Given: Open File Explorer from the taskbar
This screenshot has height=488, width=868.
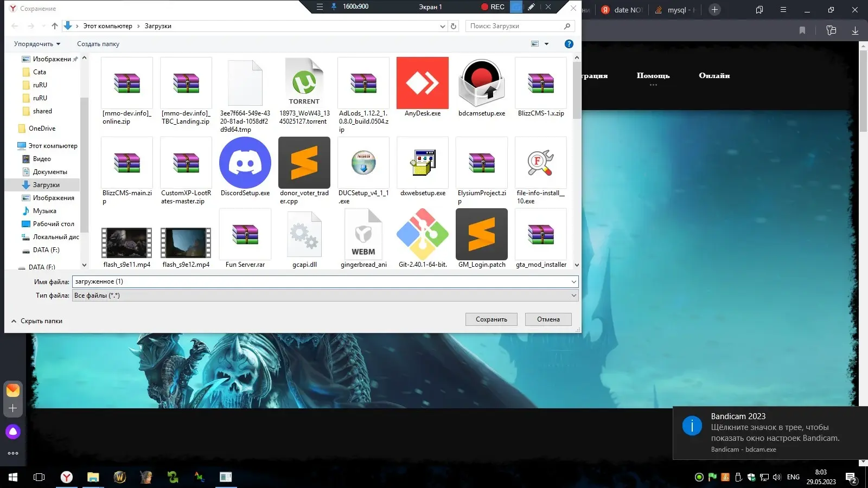Looking at the screenshot, I should (93, 477).
